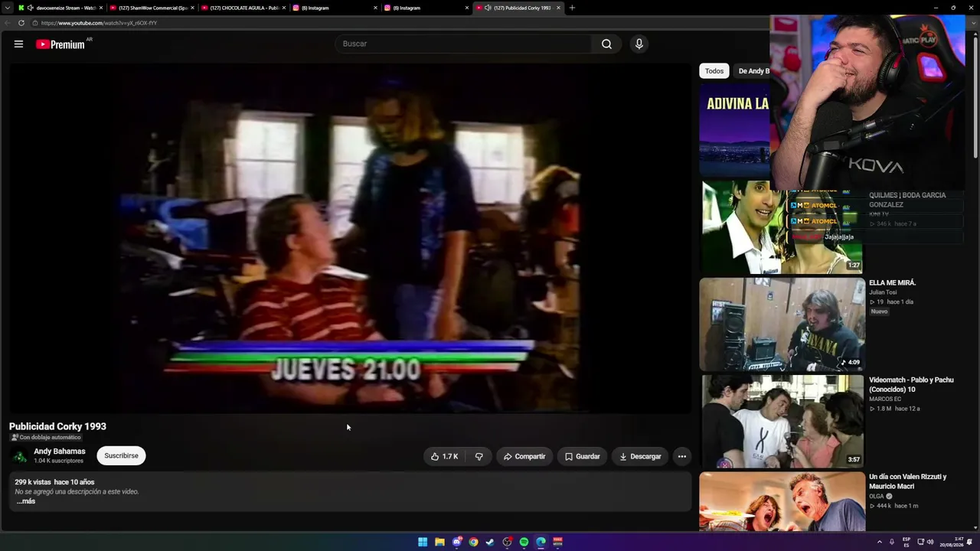Switch to the CHOCOLATE AGUILA tab
The image size is (980, 551).
click(x=243, y=8)
